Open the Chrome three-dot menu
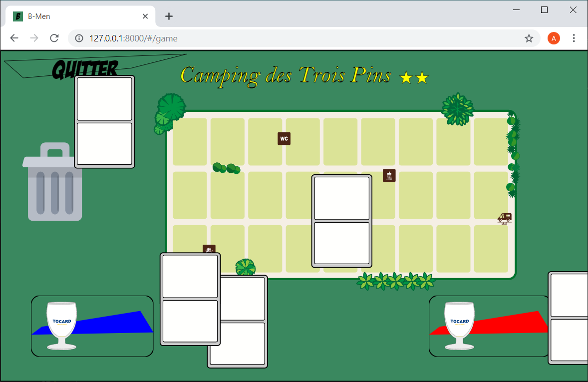 (574, 38)
